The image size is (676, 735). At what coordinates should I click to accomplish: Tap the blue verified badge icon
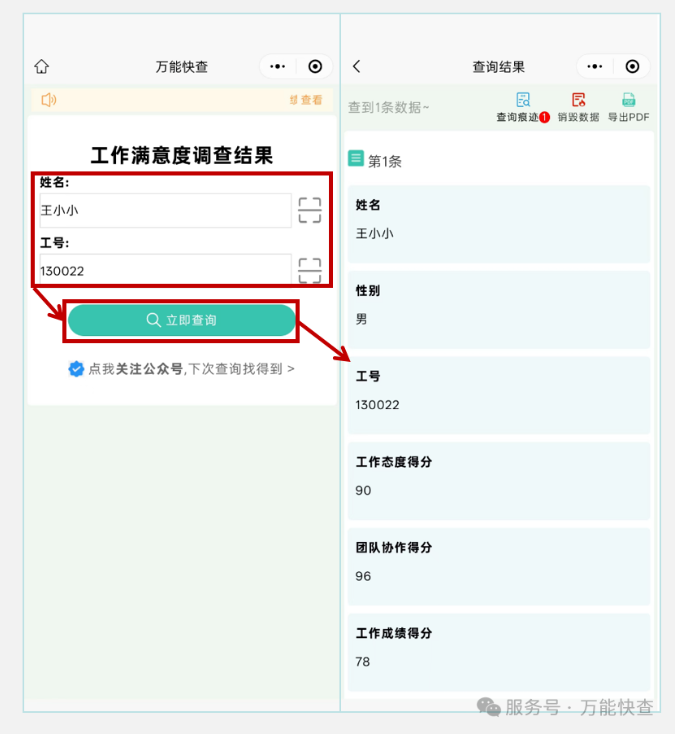pyautogui.click(x=76, y=369)
